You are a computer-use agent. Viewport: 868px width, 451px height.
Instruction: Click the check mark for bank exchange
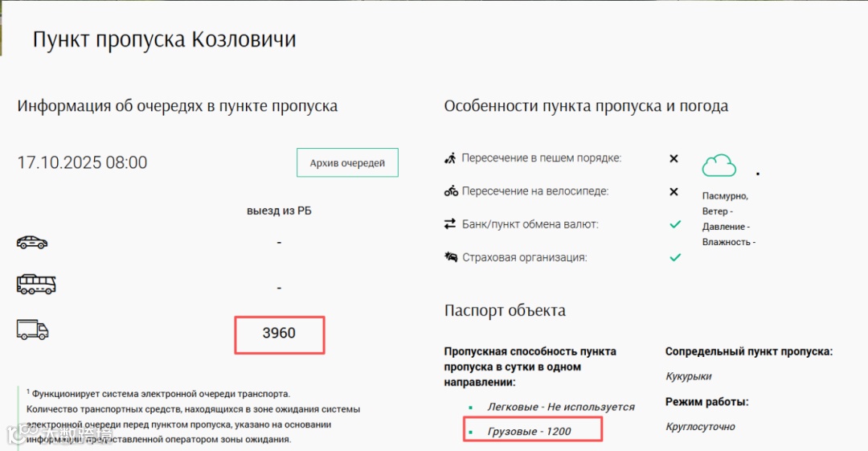click(675, 224)
